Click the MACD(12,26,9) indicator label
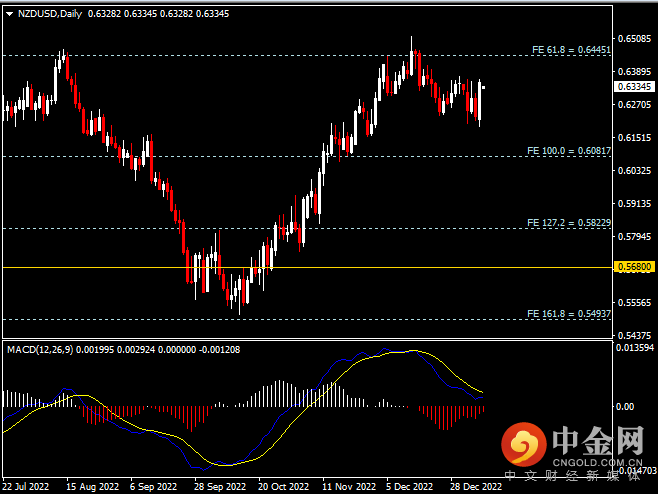The image size is (658, 494). [x=41, y=348]
